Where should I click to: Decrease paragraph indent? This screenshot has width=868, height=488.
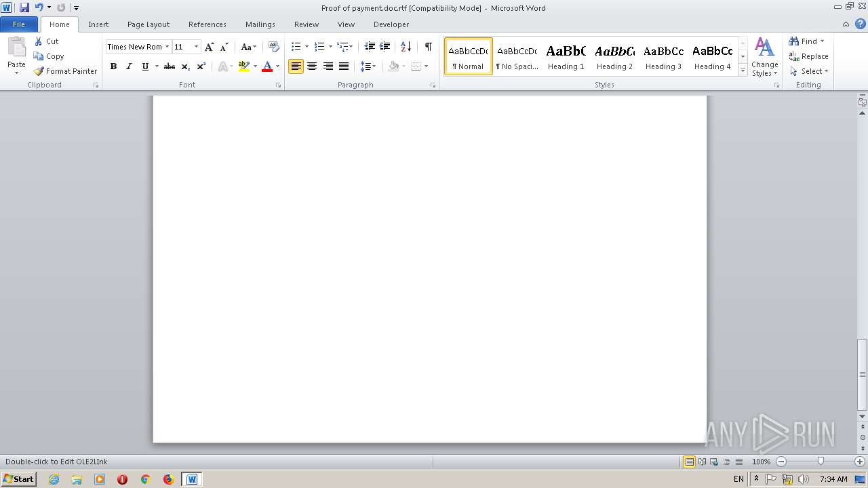[370, 47]
